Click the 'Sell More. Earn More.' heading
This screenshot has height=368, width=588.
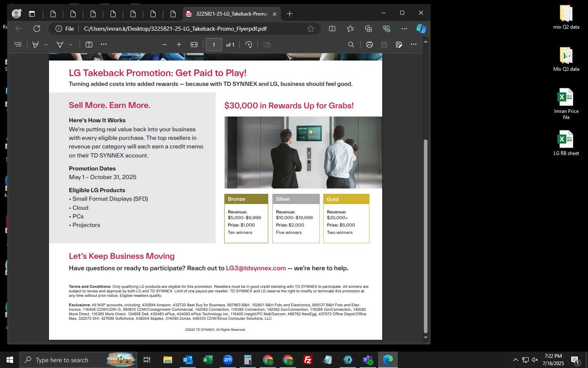tap(109, 105)
